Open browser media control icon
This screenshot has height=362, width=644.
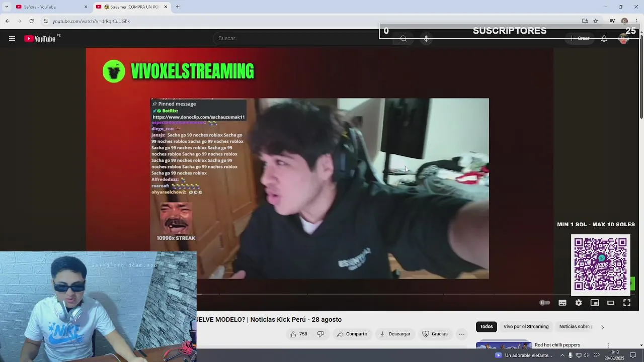click(x=612, y=21)
